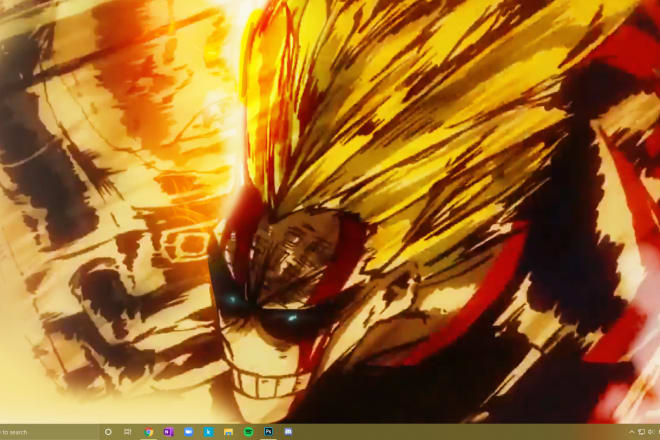The height and width of the screenshot is (440, 660).
Task: Open Task View on the taskbar
Action: coord(128,432)
